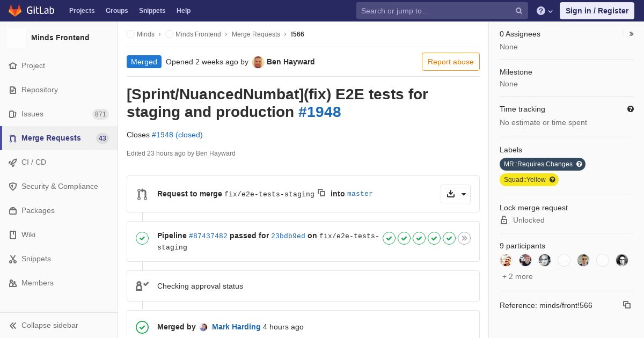Click Ben Hayward's avatar image

coord(258,62)
